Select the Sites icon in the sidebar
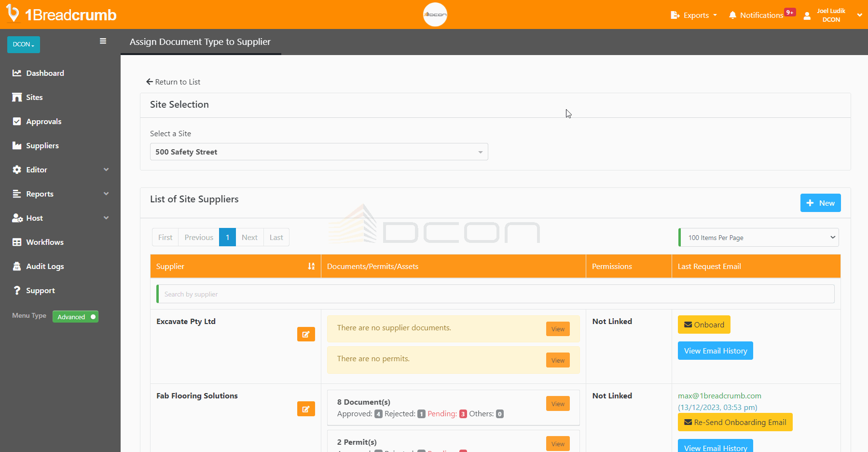Screen dimensions: 868x452 click(16, 97)
